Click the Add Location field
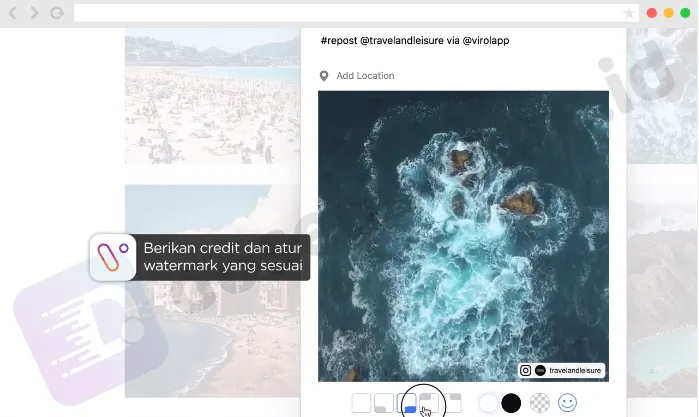Viewport: 699px width, 417px height. coord(365,76)
